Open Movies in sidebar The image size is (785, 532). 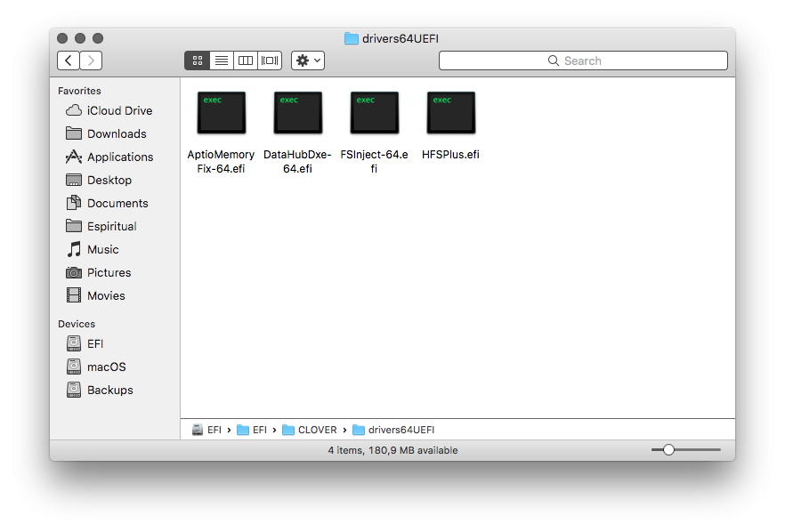pos(95,295)
